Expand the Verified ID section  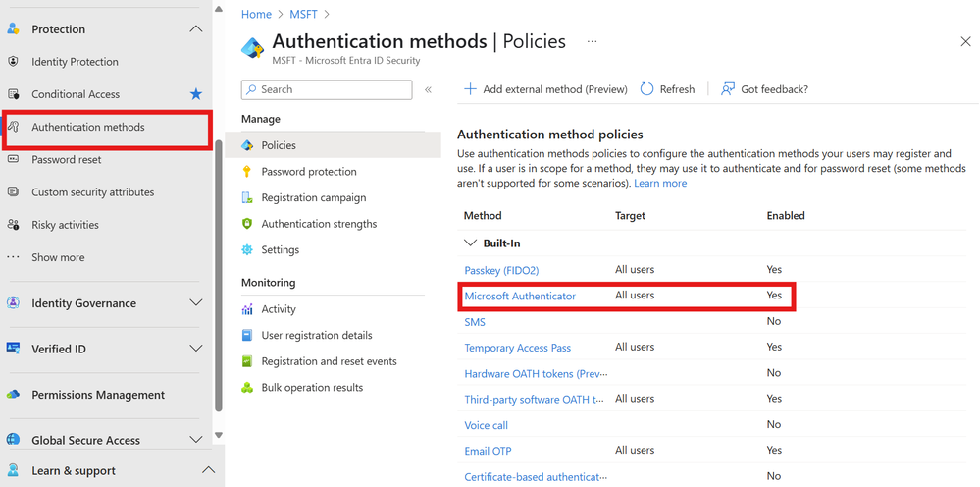(196, 349)
